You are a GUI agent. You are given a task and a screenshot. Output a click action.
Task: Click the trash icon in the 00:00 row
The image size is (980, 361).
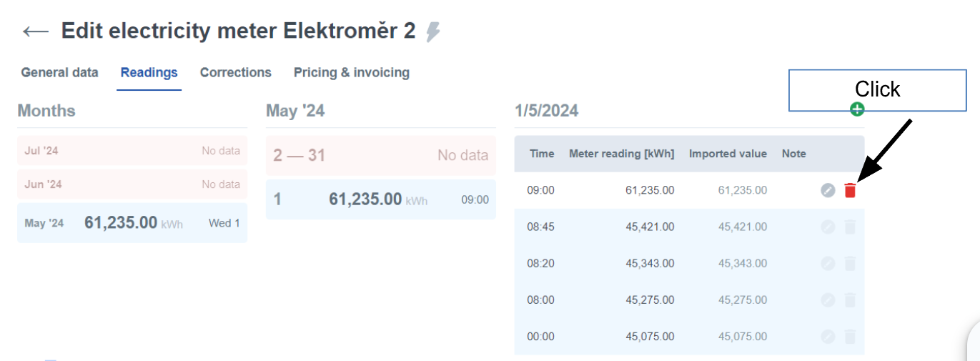coord(850,336)
